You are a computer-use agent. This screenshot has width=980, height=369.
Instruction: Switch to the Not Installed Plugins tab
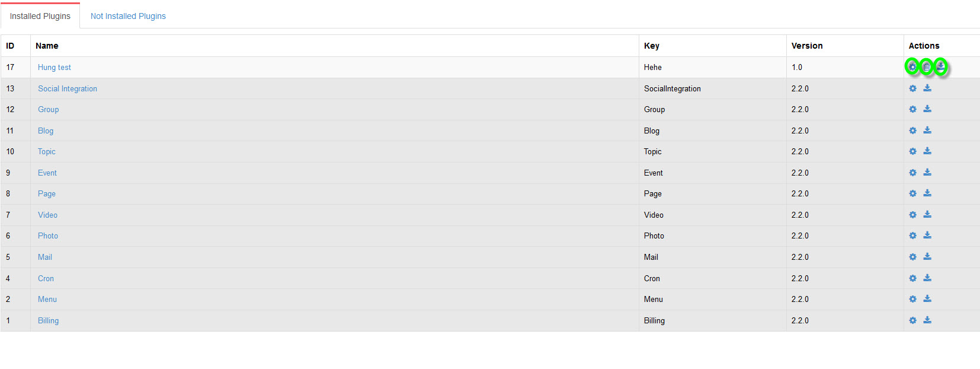[128, 16]
